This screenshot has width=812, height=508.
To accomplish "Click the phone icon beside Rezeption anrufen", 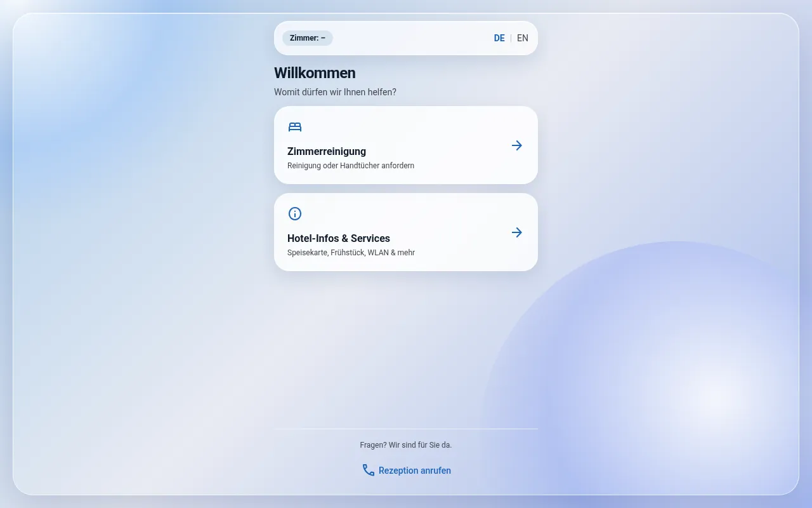I will tap(369, 470).
